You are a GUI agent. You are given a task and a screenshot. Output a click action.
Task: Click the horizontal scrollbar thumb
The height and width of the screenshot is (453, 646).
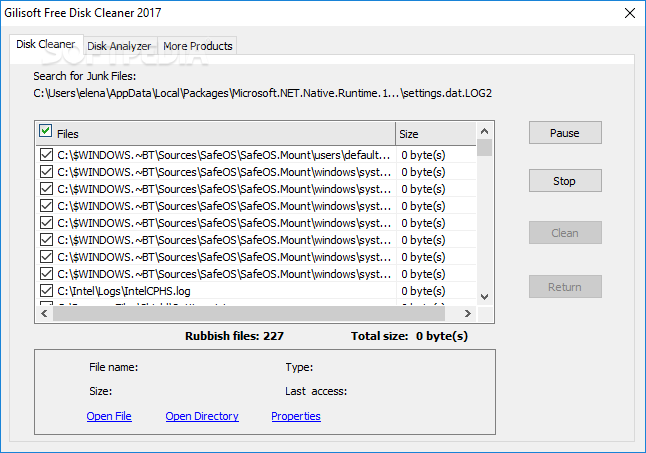[x=249, y=313]
